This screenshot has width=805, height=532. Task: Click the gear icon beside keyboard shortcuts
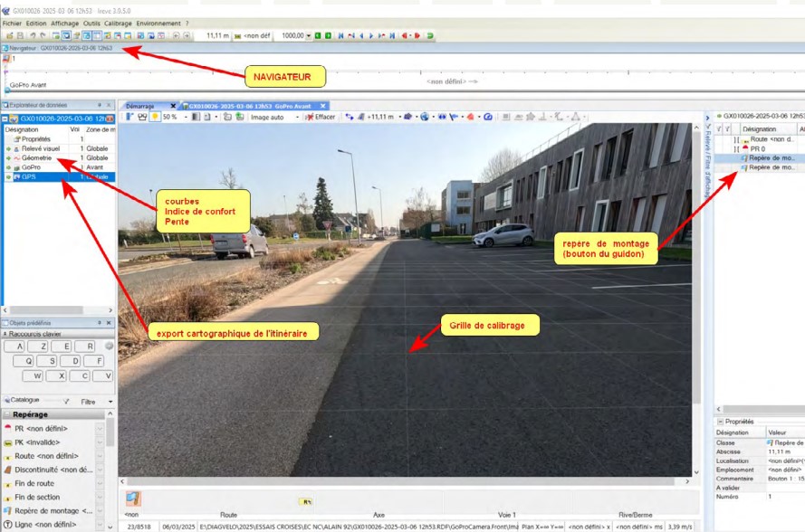click(110, 346)
